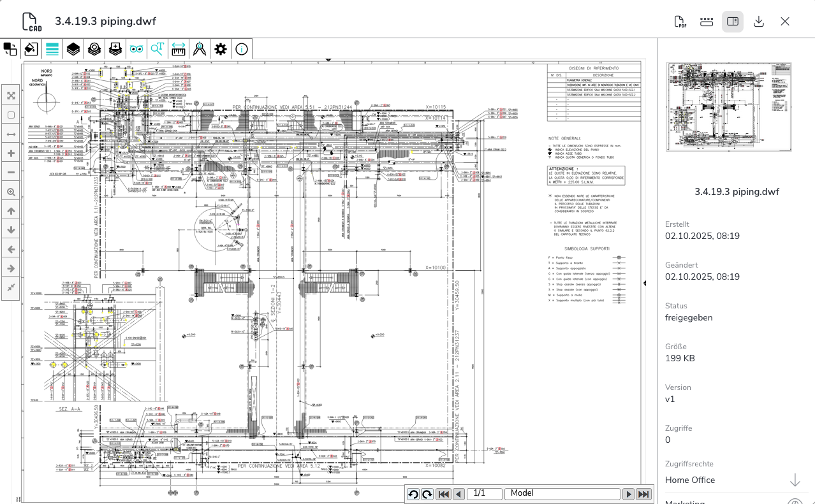Open the Model layout dropdown field
The image size is (815, 504).
click(562, 494)
